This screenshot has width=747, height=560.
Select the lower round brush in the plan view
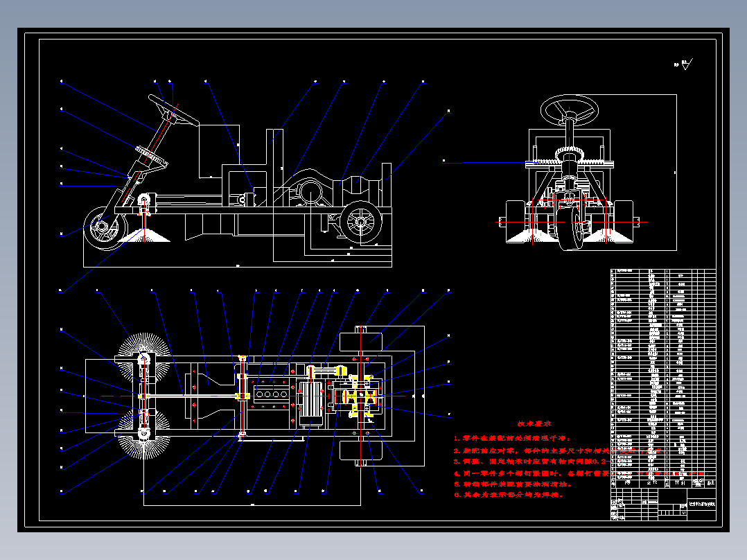(x=143, y=434)
